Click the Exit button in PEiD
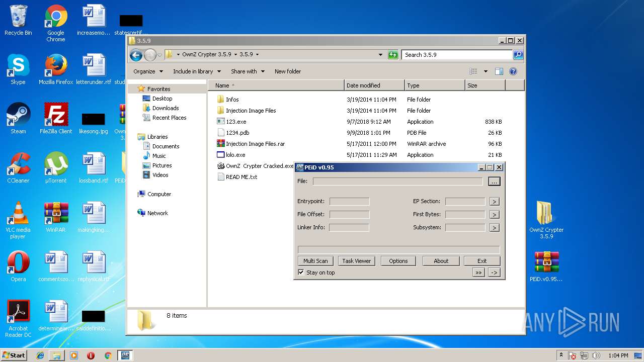 click(482, 261)
